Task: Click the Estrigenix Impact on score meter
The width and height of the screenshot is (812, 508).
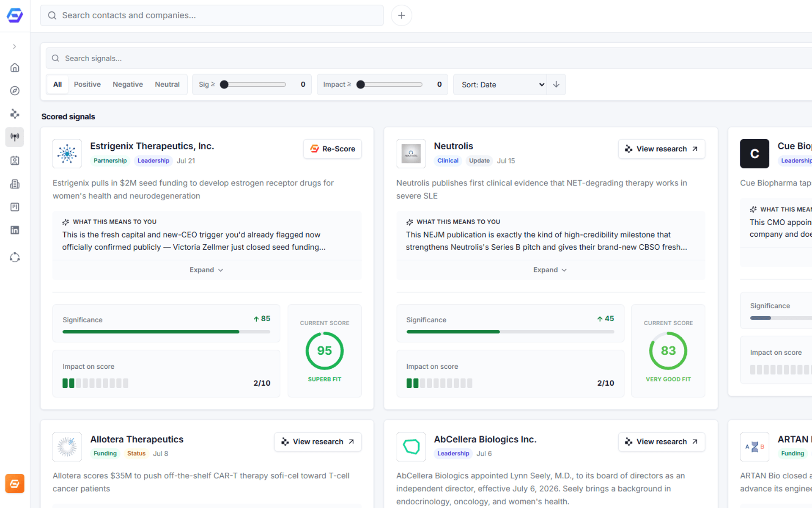Action: [x=95, y=383]
